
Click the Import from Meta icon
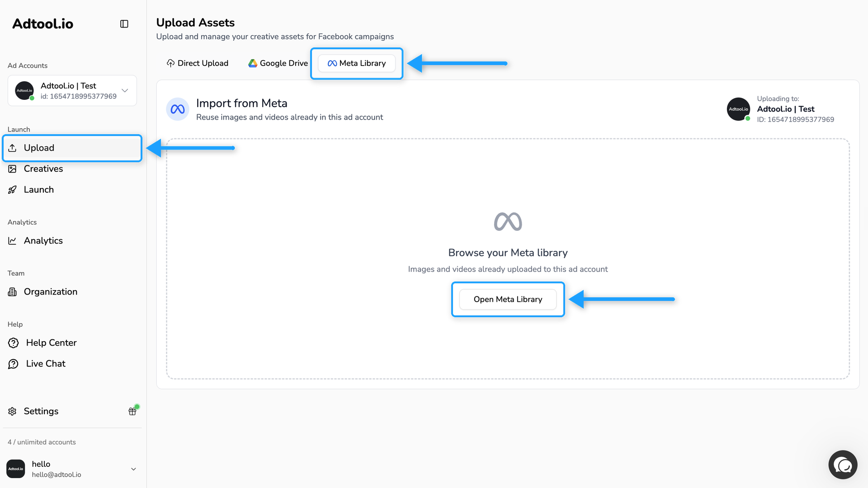pos(178,109)
